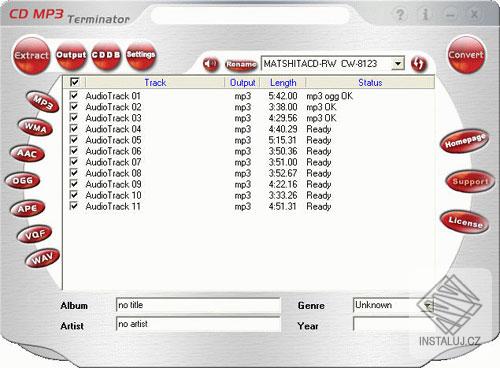Uncheck AudioTrack 07 checkbox
Viewport: 500px width, 368px height.
[74, 162]
